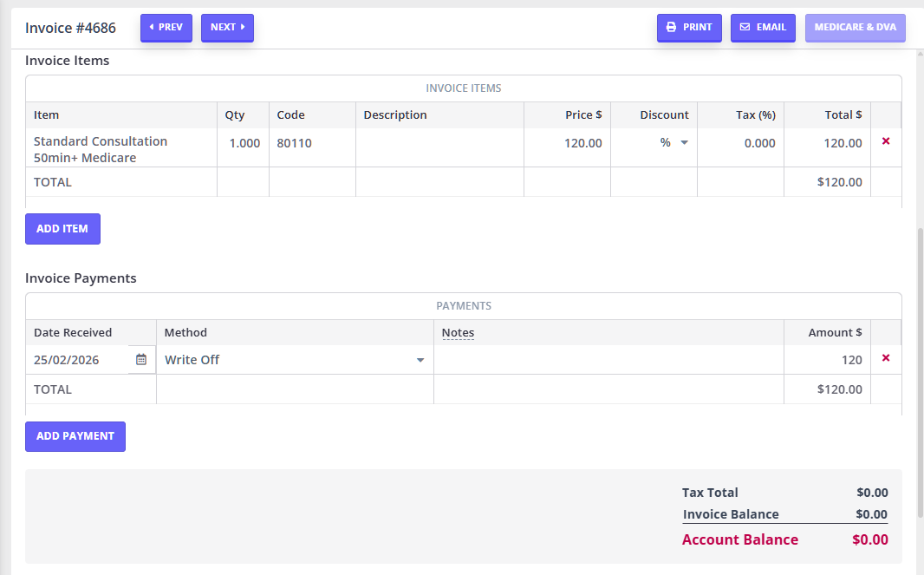Print the invoice
924x575 pixels.
(689, 28)
